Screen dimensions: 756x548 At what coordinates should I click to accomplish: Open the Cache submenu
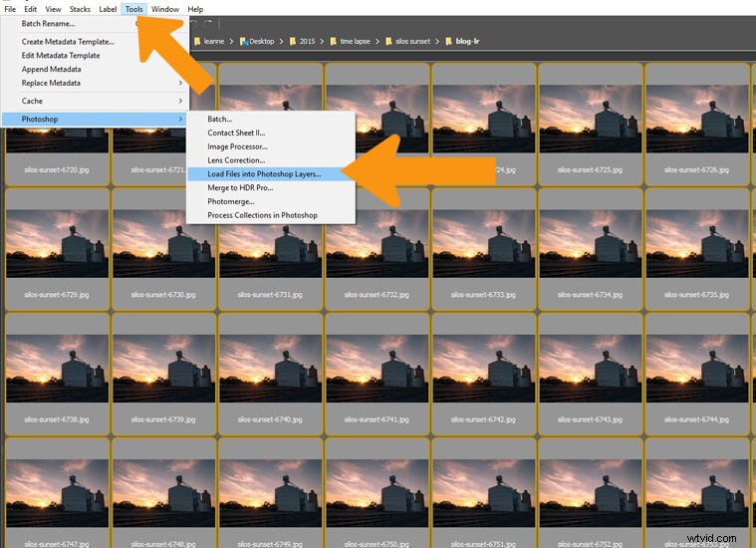[x=95, y=101]
